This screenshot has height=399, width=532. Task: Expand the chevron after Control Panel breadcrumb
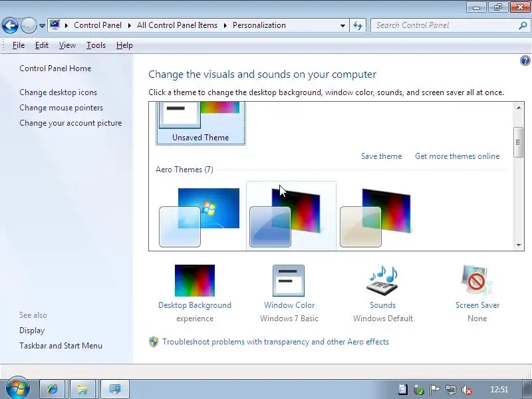(x=130, y=25)
